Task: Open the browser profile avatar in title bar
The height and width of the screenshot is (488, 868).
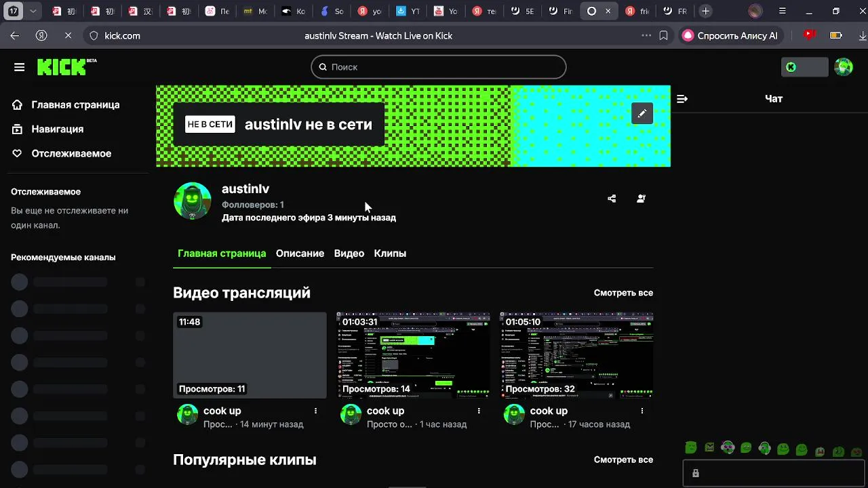Action: click(755, 12)
